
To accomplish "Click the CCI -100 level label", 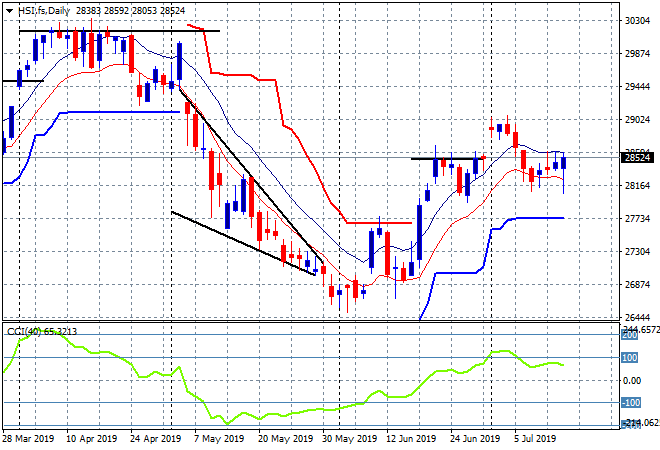I will click(631, 403).
